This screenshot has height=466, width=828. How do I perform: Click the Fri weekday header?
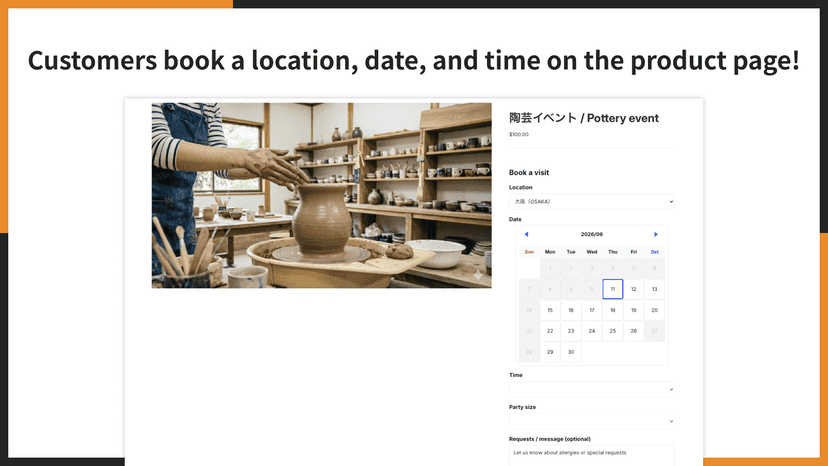click(634, 252)
